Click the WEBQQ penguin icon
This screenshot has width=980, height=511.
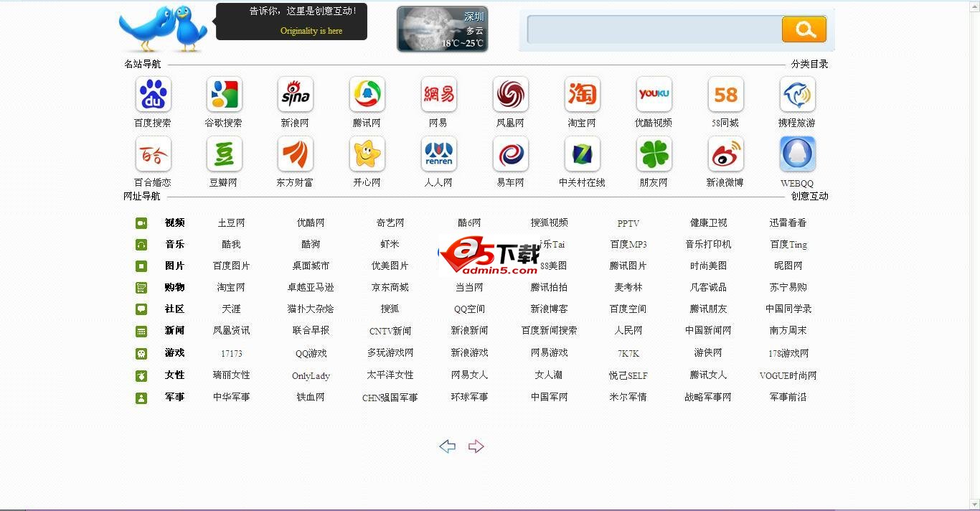(x=797, y=154)
